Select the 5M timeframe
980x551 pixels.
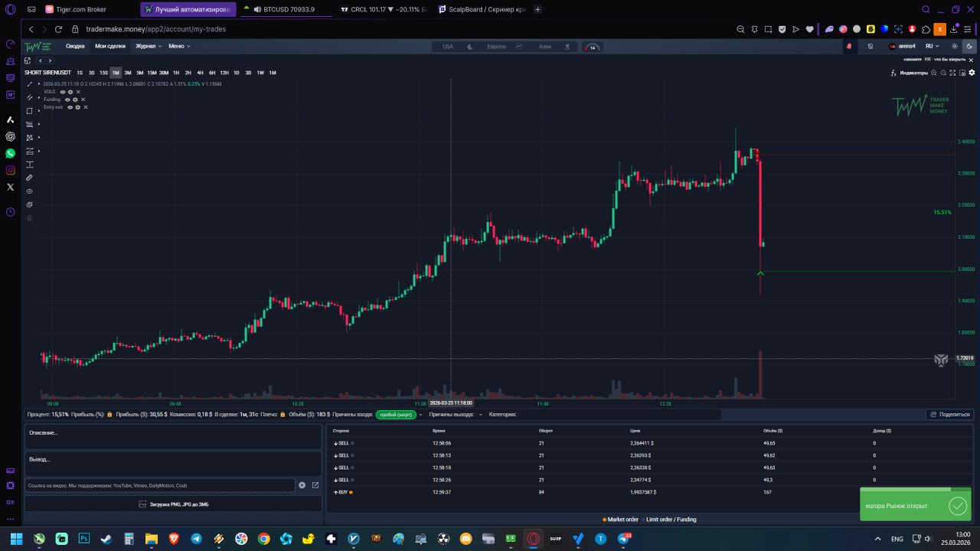(x=139, y=73)
